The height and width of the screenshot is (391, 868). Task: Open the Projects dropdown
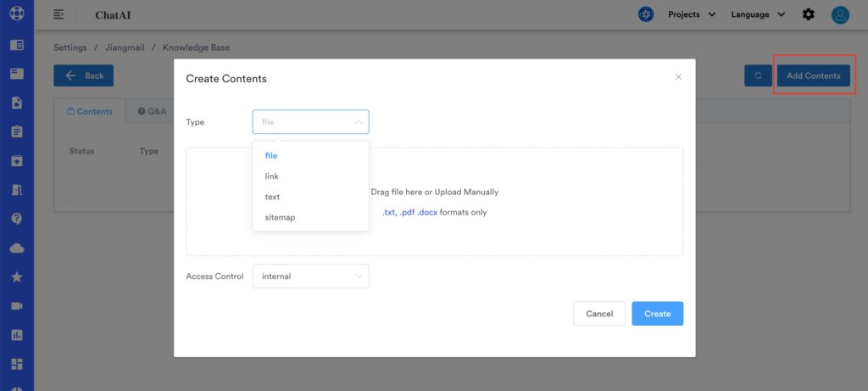tap(692, 14)
